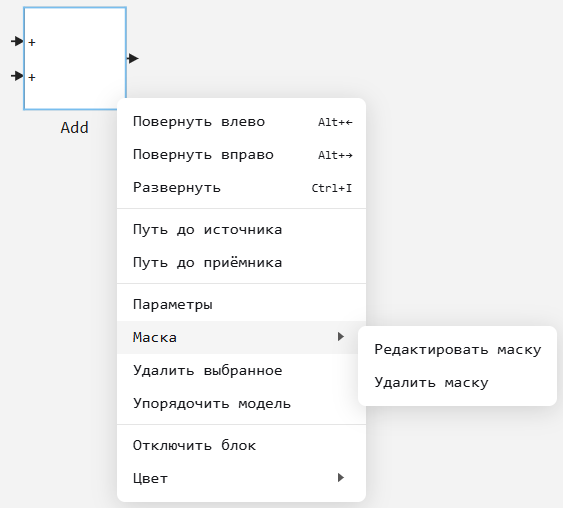The height and width of the screenshot is (508, 563).
Task: Select 'Повернуть вправо' menu entry
Action: point(241,155)
